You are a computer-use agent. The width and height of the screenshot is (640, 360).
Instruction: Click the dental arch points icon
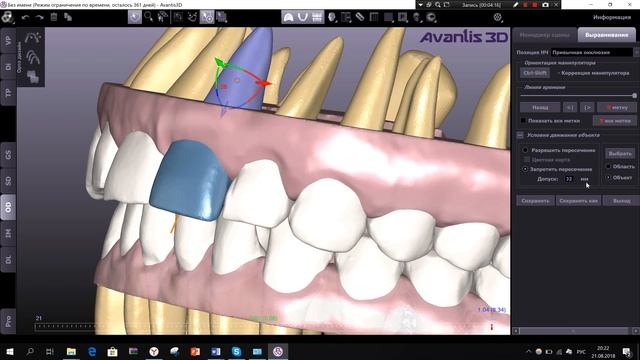[33, 38]
